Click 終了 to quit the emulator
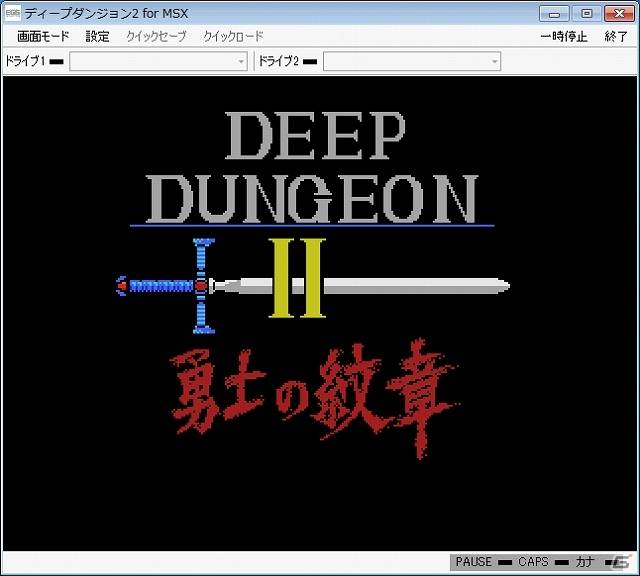Image resolution: width=640 pixels, height=576 pixels. [616, 37]
